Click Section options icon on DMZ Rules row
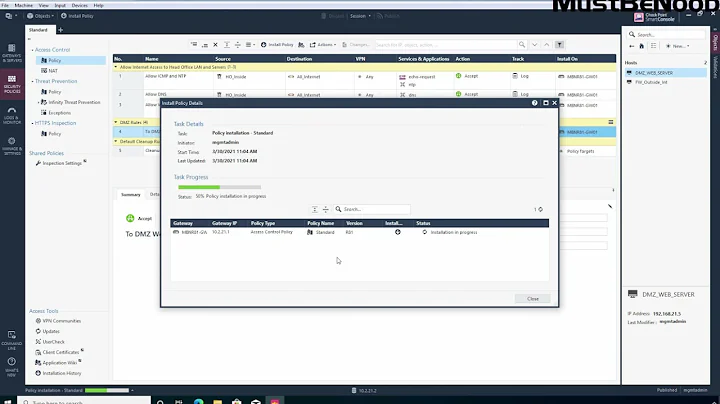The height and width of the screenshot is (404, 720). coord(611,122)
